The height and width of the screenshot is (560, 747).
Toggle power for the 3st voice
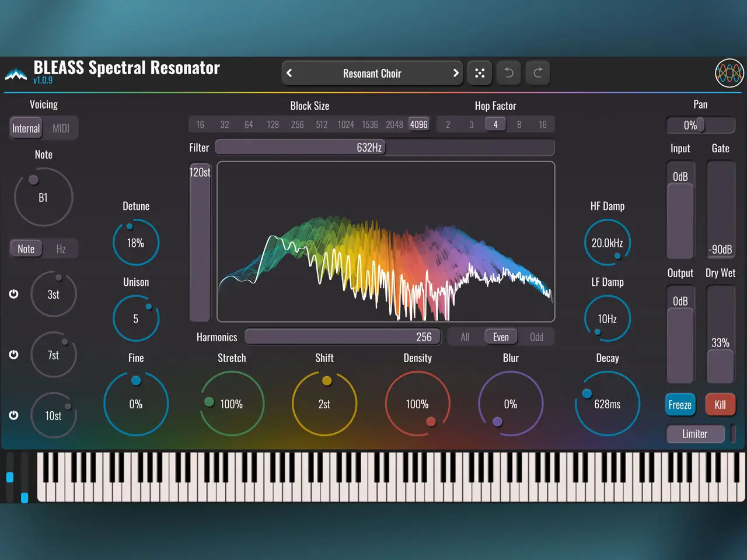tap(13, 293)
